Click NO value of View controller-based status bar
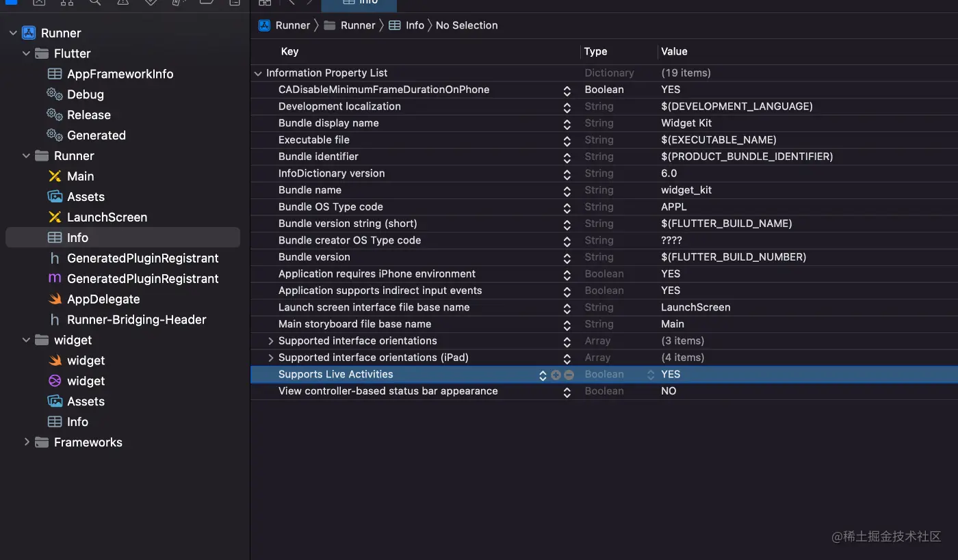958x560 pixels. coord(669,391)
